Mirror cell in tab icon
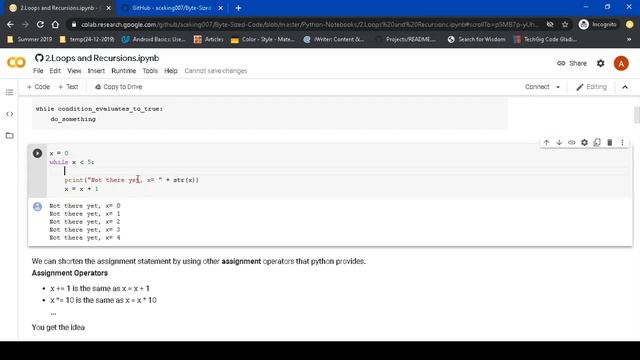Image resolution: width=640 pixels, height=360 pixels. 597,142
